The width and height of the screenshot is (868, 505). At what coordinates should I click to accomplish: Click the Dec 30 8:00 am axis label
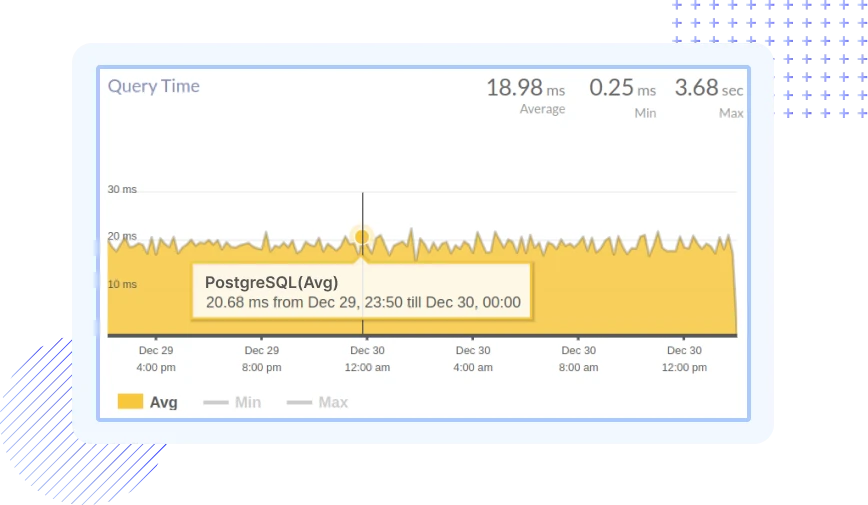click(x=578, y=359)
